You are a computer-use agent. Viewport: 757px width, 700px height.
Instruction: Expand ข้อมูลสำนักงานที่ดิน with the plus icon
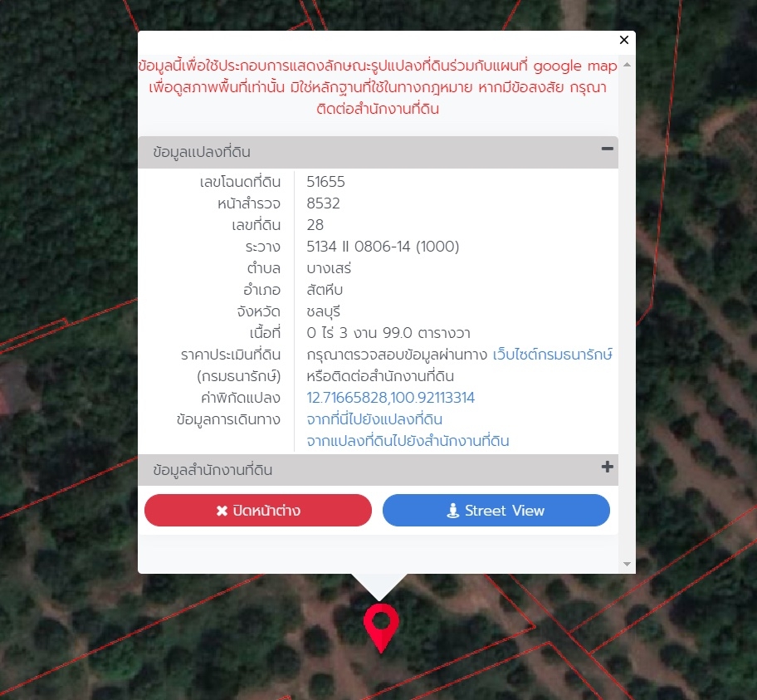[x=608, y=467]
